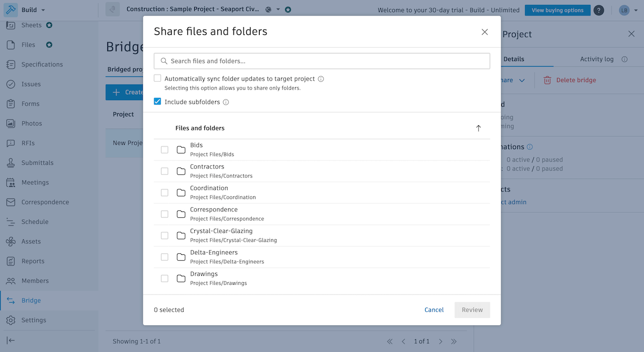The width and height of the screenshot is (644, 352).
Task: Click the View buying options button
Action: click(558, 10)
